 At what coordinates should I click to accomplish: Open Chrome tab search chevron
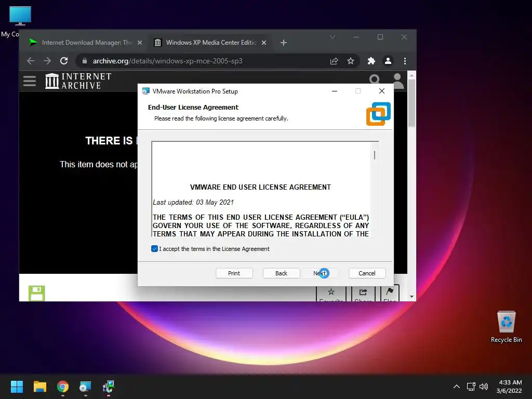click(x=332, y=37)
